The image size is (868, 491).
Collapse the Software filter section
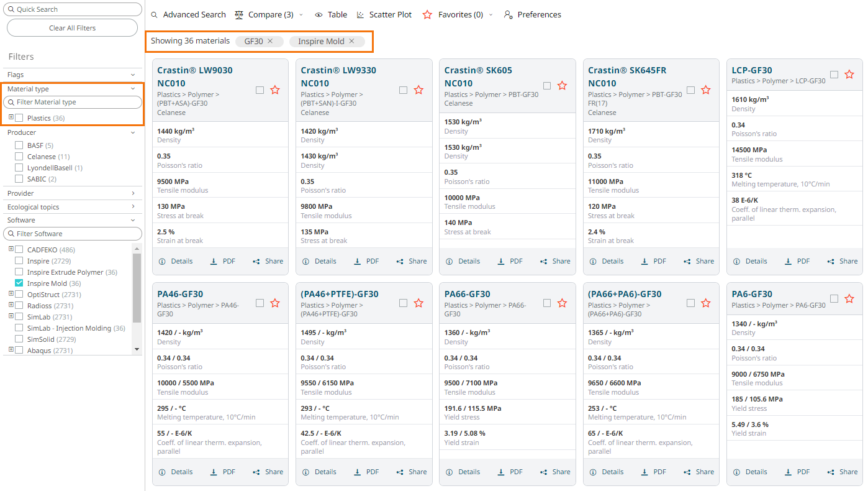[133, 220]
